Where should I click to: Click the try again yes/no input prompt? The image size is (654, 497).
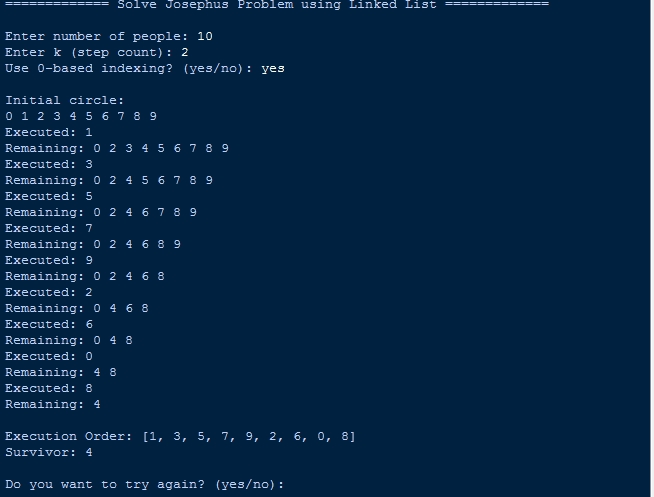(145, 484)
